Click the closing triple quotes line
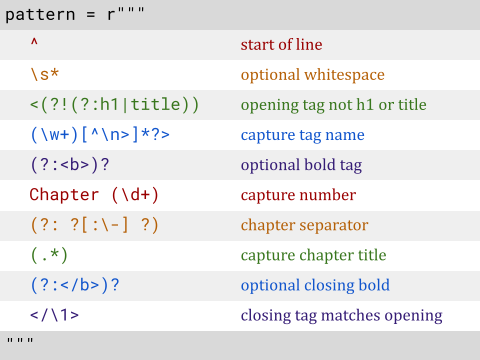480x360 pixels. (x=20, y=341)
